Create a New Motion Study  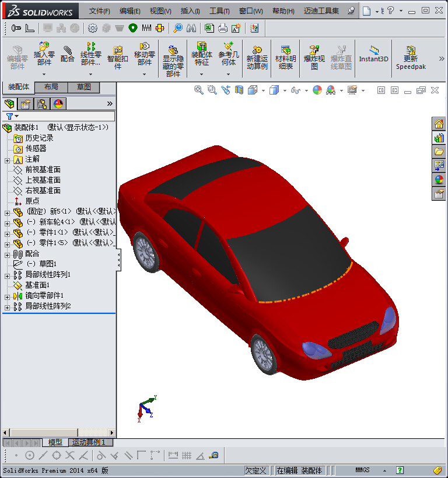pyautogui.click(x=257, y=58)
